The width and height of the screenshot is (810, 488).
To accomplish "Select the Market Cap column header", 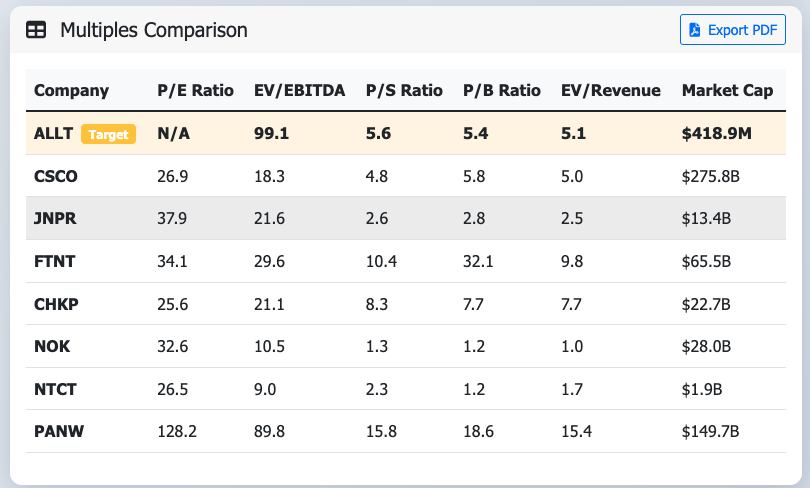I will pyautogui.click(x=727, y=91).
